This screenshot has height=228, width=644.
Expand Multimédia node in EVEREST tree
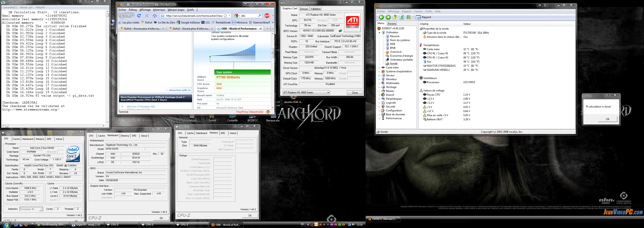tap(379, 83)
